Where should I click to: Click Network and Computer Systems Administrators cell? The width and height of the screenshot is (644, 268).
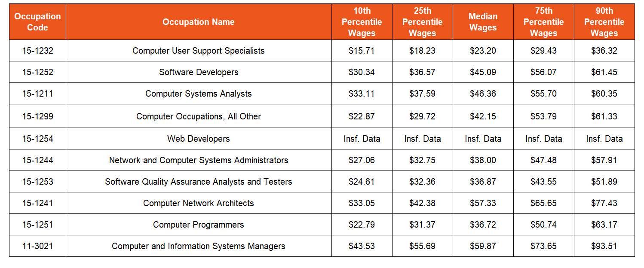[x=199, y=160]
